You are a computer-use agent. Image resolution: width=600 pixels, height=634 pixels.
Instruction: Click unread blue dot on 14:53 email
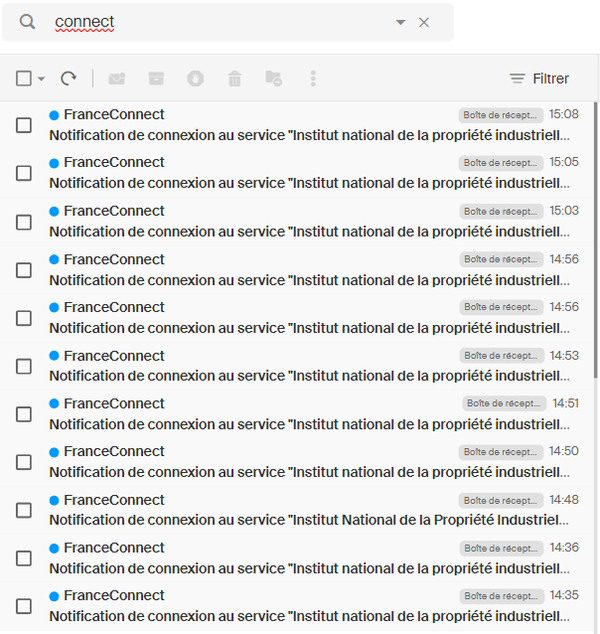54,356
